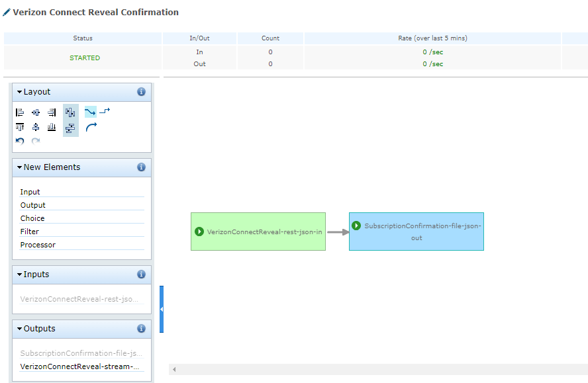Screen dimensions: 588x383
Task: Select the stepped connector line style
Action: (105, 110)
